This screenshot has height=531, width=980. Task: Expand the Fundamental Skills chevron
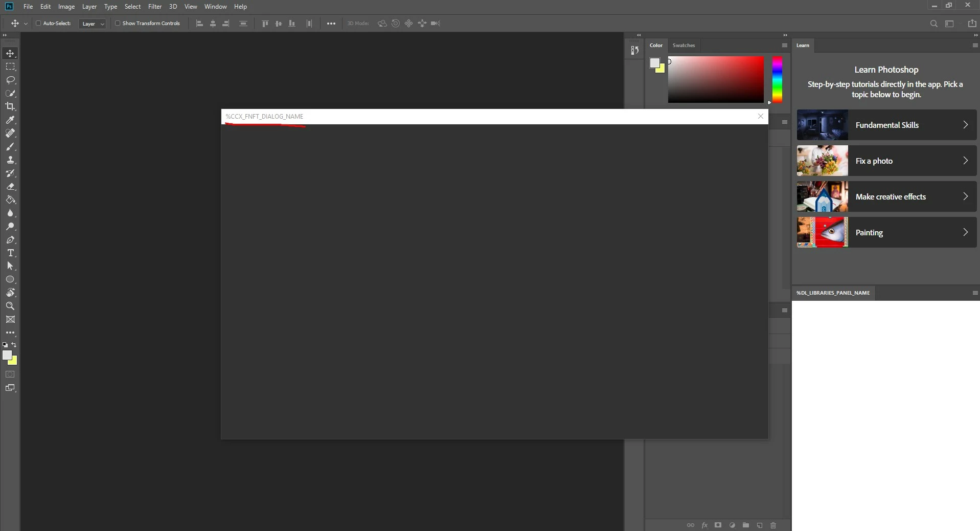pos(965,125)
